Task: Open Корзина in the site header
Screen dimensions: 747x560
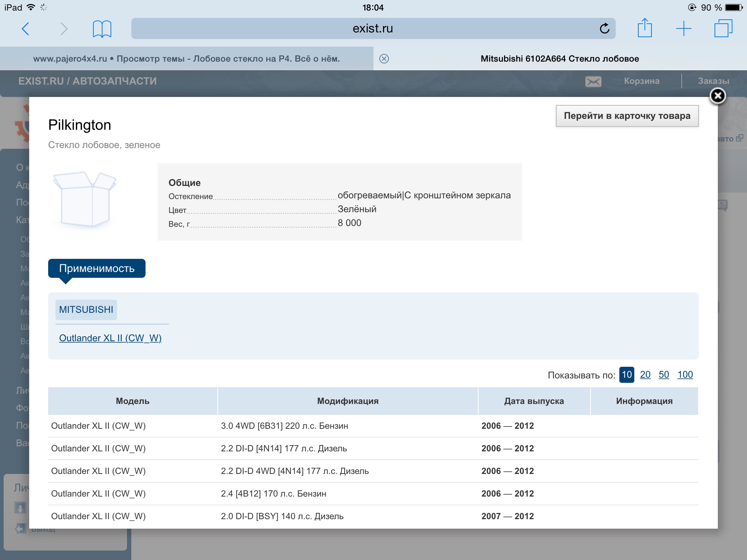Action: coord(641,81)
